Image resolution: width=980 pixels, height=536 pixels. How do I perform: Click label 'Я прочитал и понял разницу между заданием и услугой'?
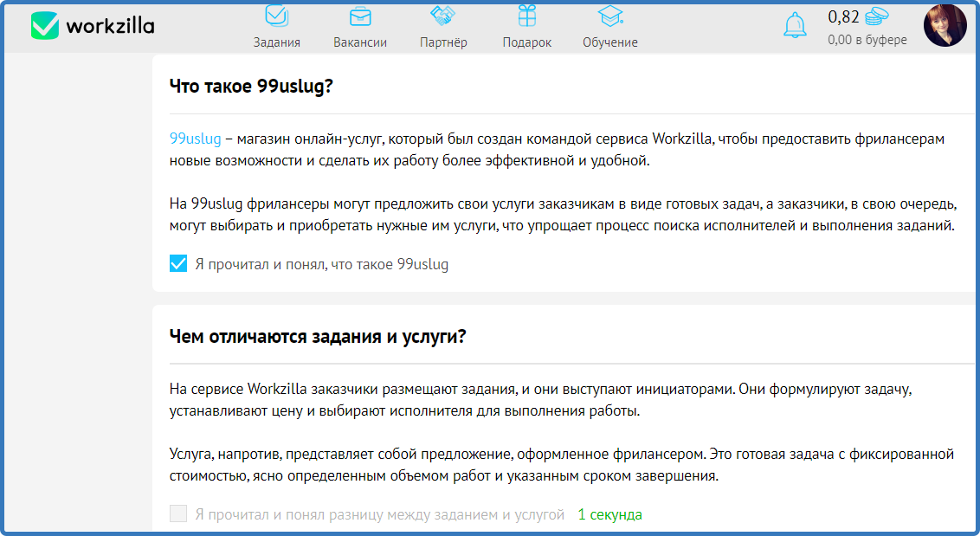[x=379, y=514]
